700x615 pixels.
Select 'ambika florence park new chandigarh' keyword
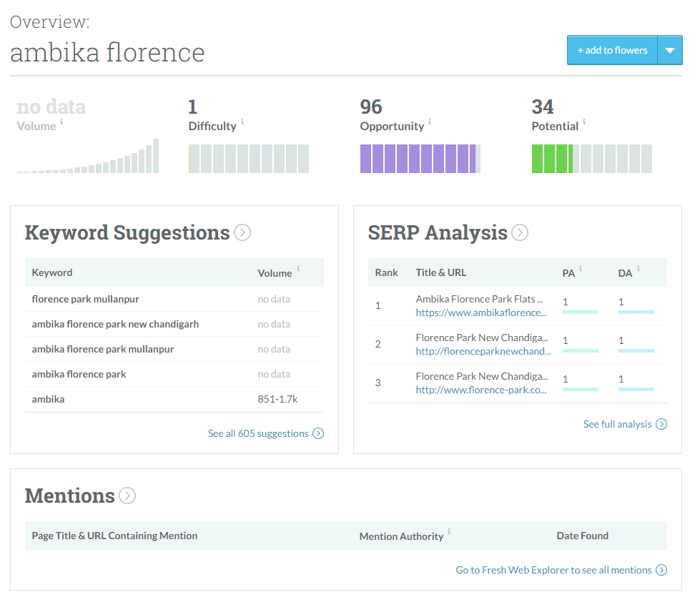point(115,324)
